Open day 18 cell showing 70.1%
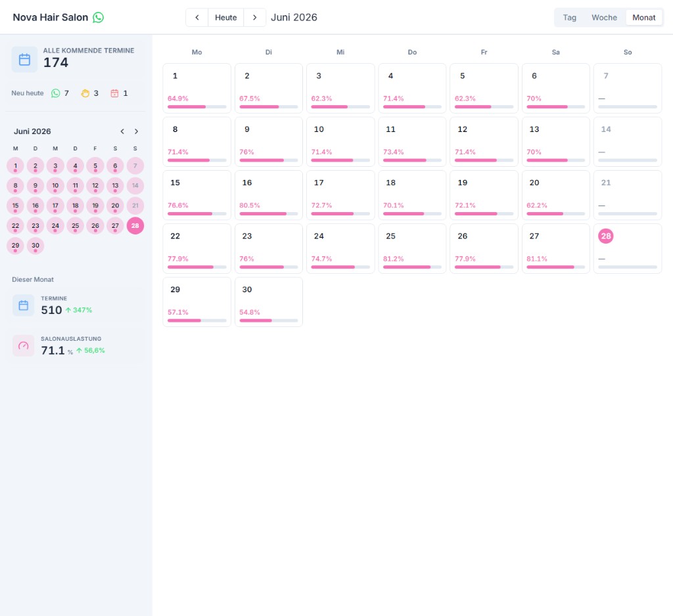673x616 pixels. click(412, 195)
